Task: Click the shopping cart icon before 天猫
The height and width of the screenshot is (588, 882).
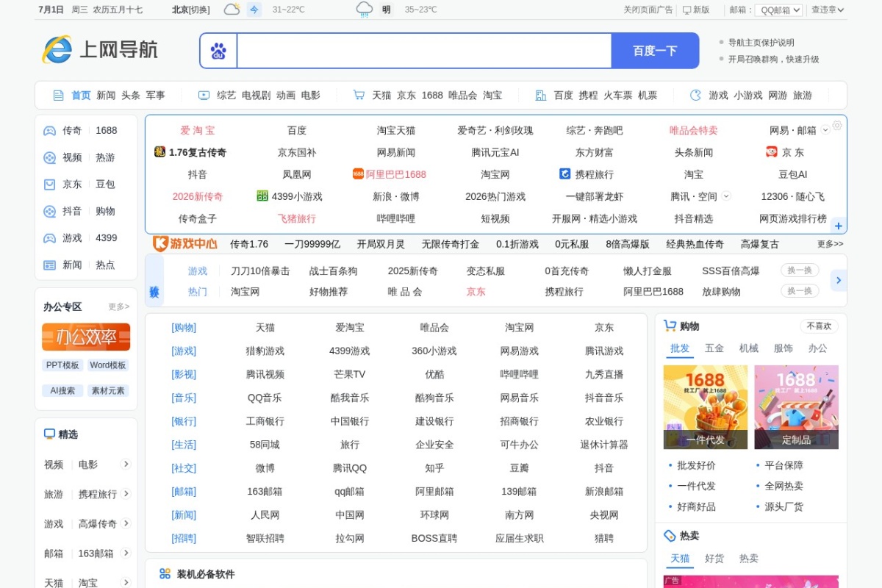Action: (x=359, y=96)
